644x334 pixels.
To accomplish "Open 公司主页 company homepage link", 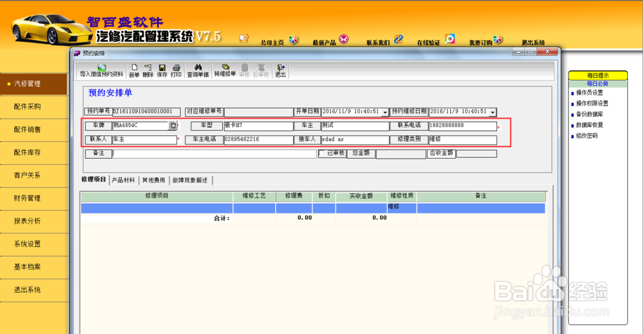I will [272, 43].
